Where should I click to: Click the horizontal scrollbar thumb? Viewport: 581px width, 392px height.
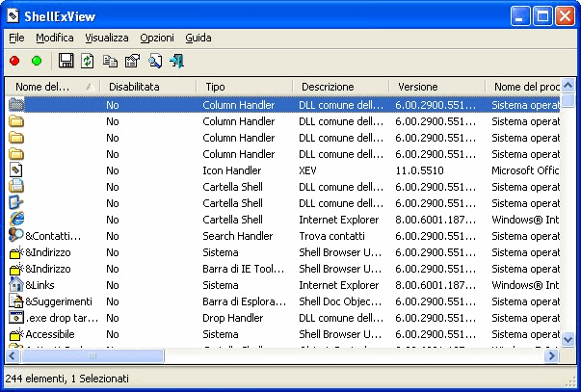[x=92, y=356]
